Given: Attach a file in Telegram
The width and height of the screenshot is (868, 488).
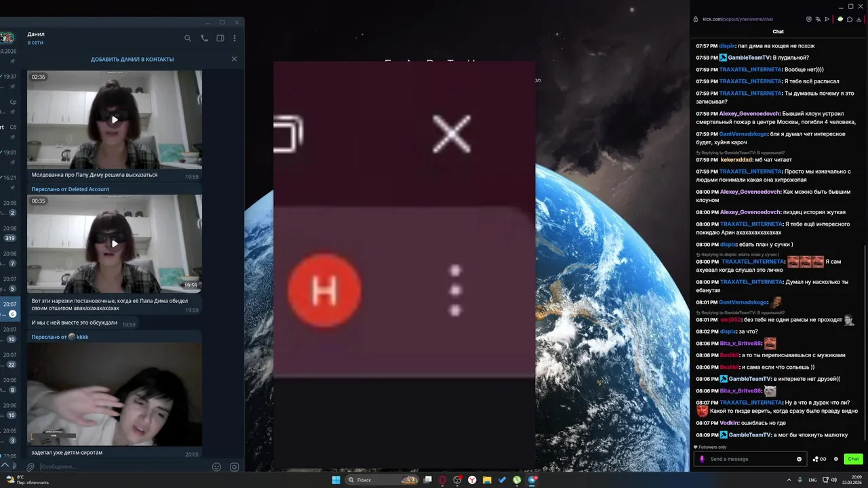Looking at the screenshot, I should click(x=31, y=467).
